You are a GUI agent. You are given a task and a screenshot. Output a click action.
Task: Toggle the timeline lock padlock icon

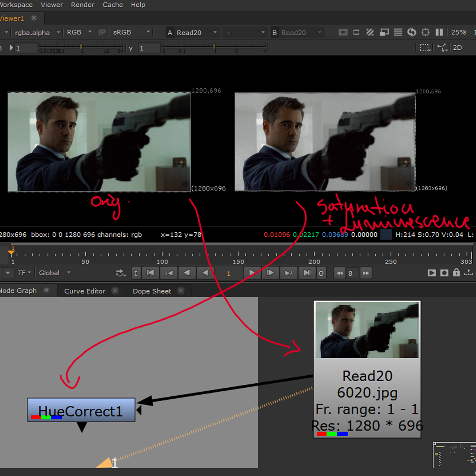[456, 273]
